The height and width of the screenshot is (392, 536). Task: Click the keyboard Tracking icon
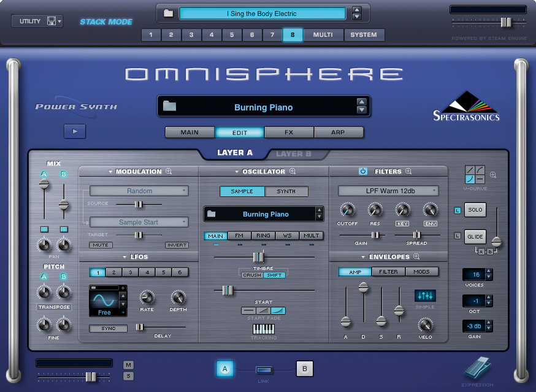(x=264, y=329)
